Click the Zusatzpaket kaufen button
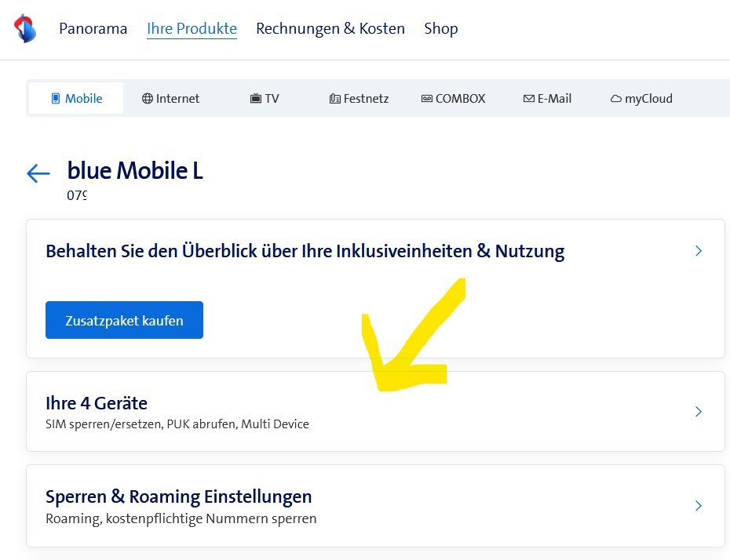 (124, 320)
